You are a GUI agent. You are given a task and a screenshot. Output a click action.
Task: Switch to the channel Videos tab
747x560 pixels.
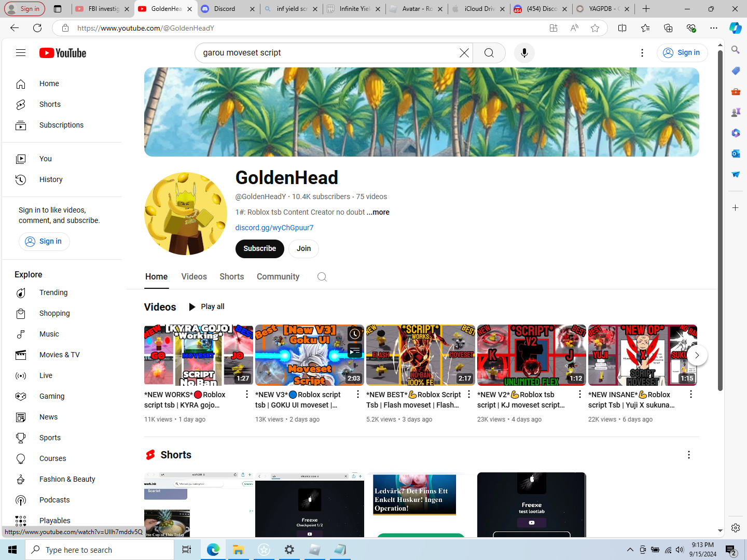point(194,277)
